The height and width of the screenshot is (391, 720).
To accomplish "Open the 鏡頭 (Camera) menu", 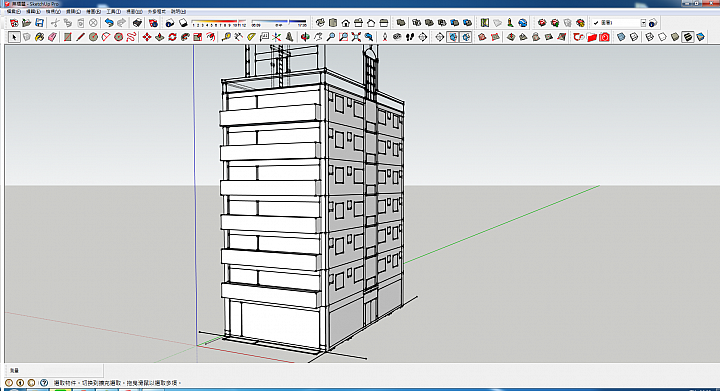I will point(73,11).
